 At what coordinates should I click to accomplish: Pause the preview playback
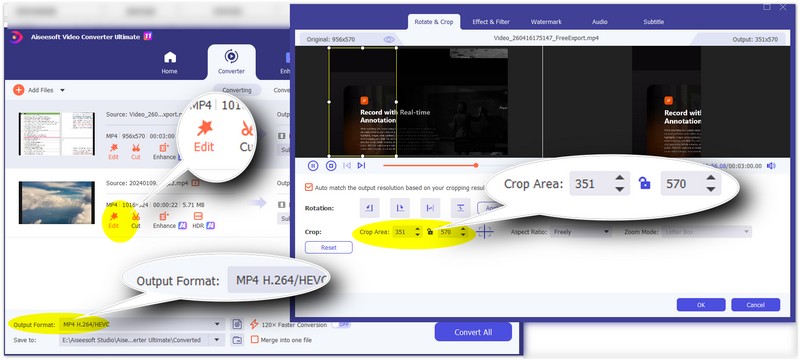point(313,165)
